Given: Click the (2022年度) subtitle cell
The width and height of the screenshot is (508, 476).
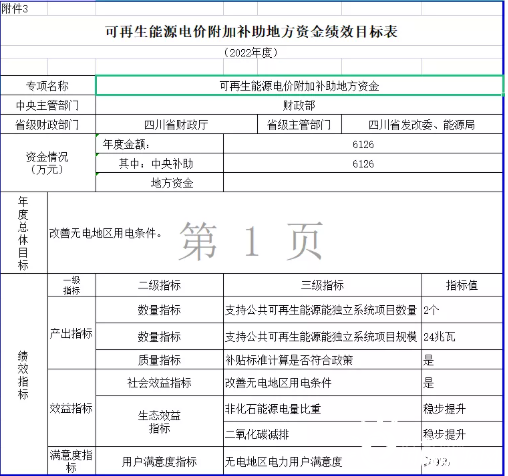Looking at the screenshot, I should coord(252,52).
